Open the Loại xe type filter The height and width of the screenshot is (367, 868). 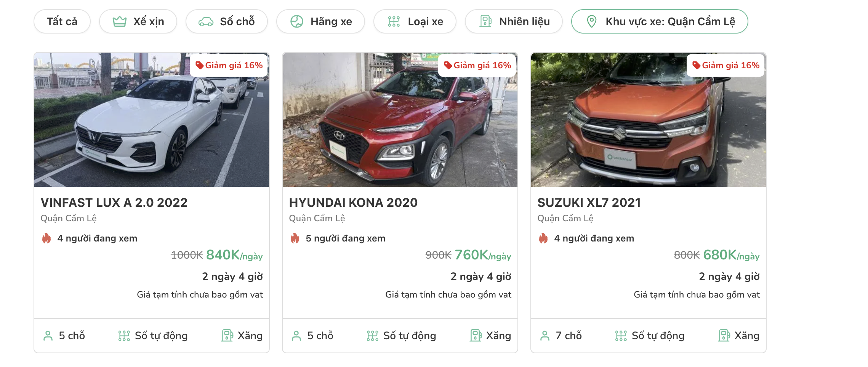[415, 21]
